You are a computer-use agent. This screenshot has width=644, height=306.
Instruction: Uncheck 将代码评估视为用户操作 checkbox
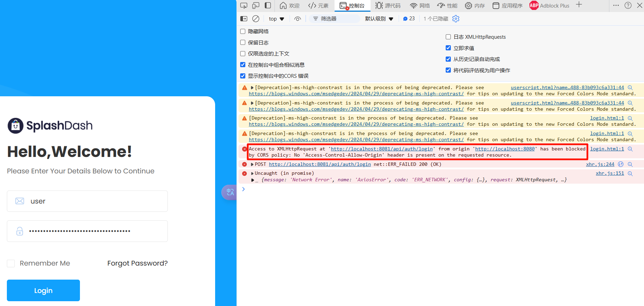[448, 70]
